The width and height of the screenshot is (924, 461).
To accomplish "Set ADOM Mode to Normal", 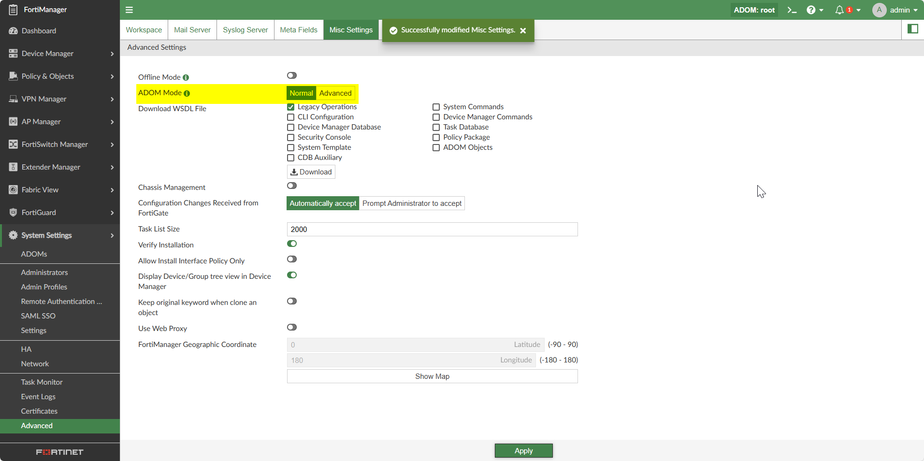I will (301, 93).
